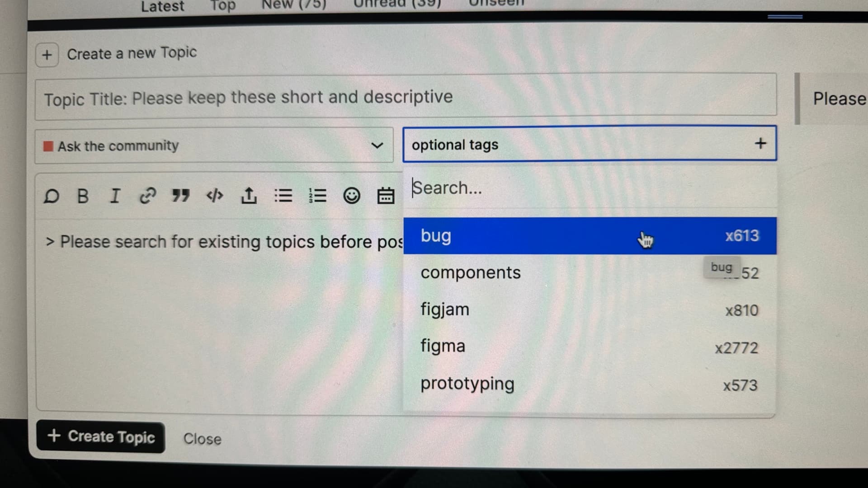Click the optional tags field

589,144
